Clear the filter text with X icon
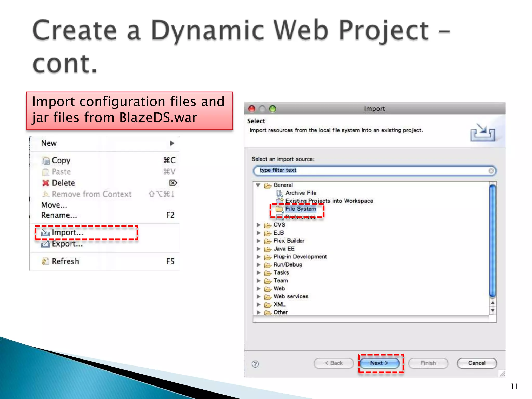Image resolution: width=532 pixels, height=399 pixels. (491, 171)
